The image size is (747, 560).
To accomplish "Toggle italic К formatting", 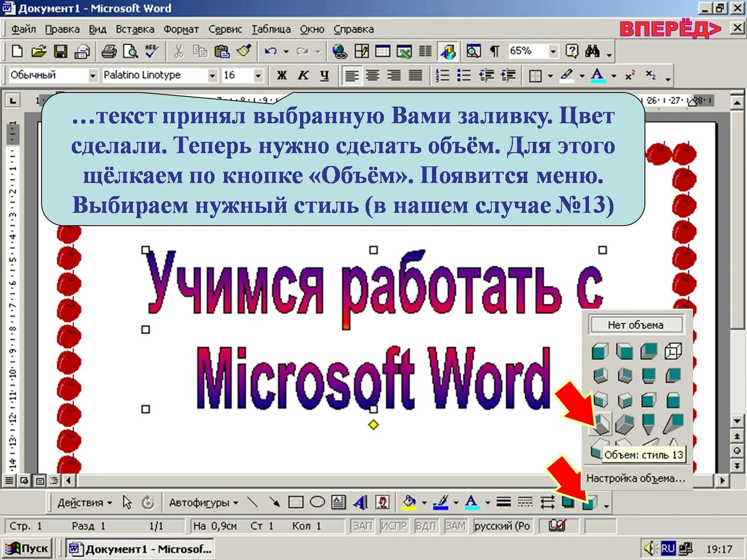I will (303, 75).
